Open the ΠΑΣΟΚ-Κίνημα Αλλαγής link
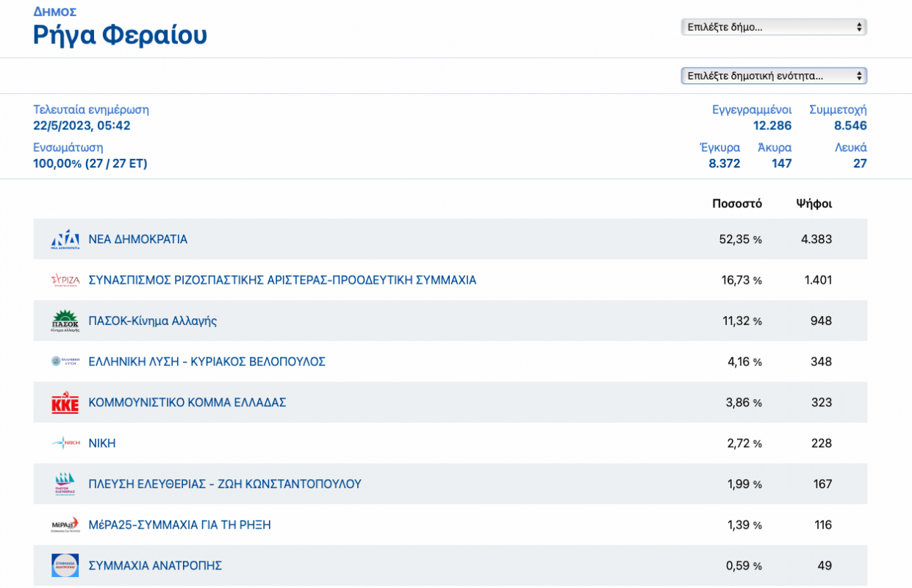Image resolution: width=912 pixels, height=588 pixels. pos(153,321)
